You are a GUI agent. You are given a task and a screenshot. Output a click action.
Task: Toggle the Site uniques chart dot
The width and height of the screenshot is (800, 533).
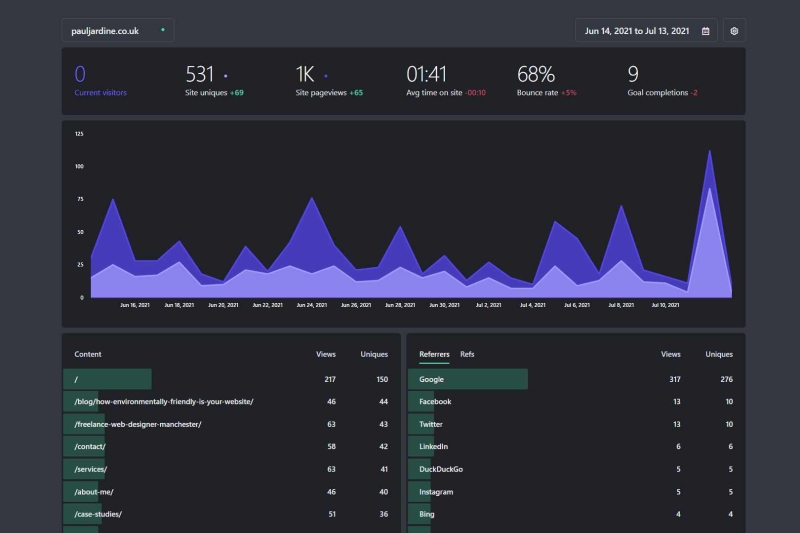226,76
